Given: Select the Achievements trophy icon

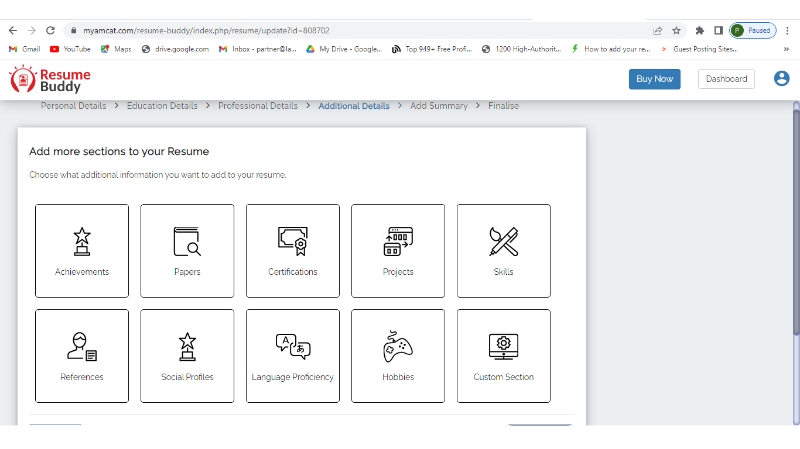Looking at the screenshot, I should coord(82,241).
